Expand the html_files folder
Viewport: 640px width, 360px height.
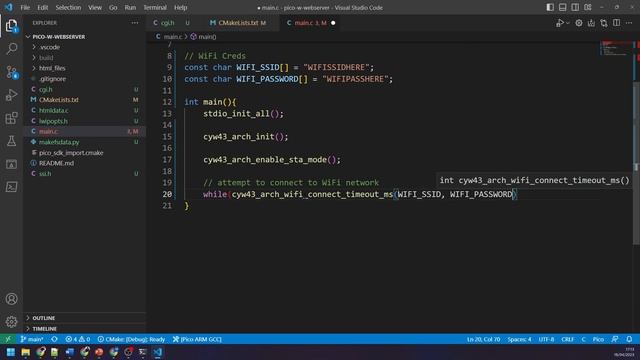pos(52,69)
